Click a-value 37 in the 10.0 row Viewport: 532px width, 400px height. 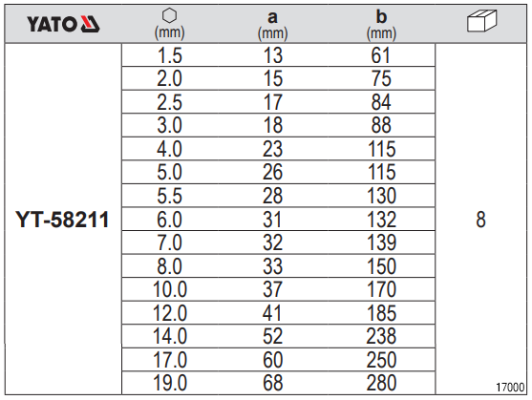click(272, 290)
